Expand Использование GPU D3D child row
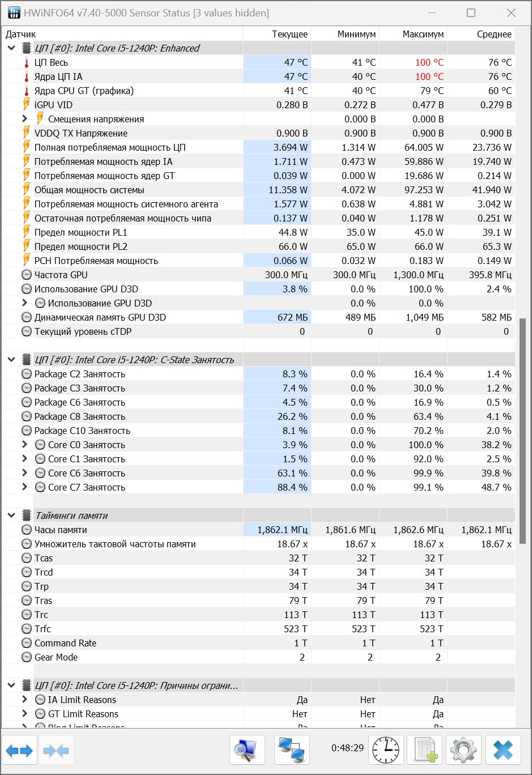 pyautogui.click(x=24, y=303)
